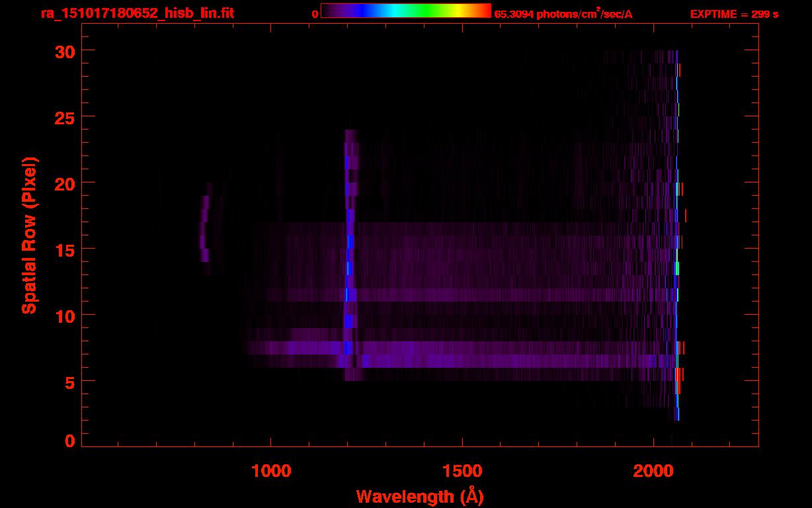Click the 1000 wavelength tick label
The image size is (812, 508).
coord(270,470)
